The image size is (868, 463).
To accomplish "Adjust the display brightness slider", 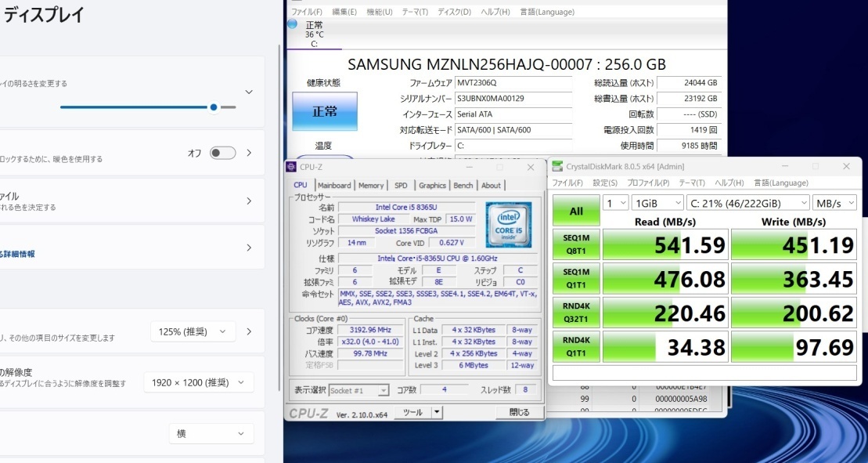I will tap(214, 107).
